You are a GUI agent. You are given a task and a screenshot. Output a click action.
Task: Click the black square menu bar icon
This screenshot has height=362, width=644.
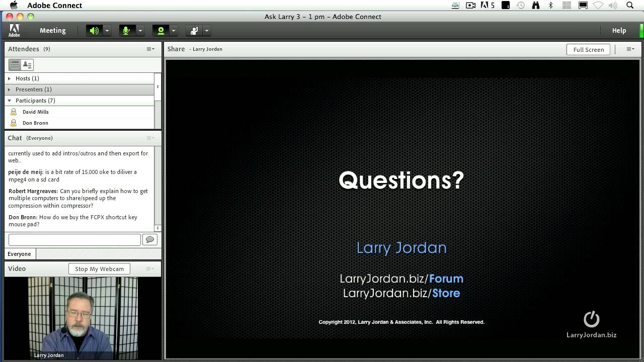pyautogui.click(x=506, y=5)
